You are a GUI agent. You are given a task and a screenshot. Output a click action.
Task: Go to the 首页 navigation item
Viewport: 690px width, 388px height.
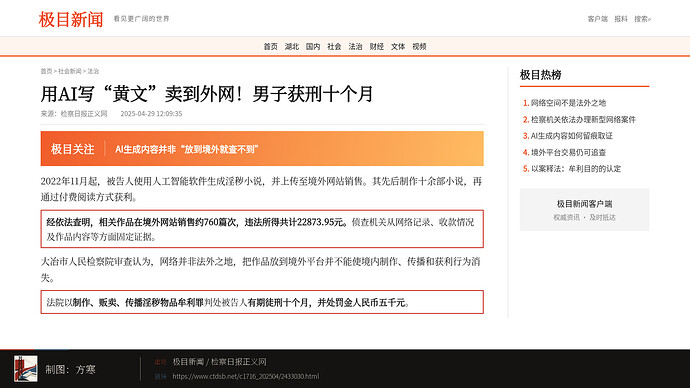(x=271, y=47)
